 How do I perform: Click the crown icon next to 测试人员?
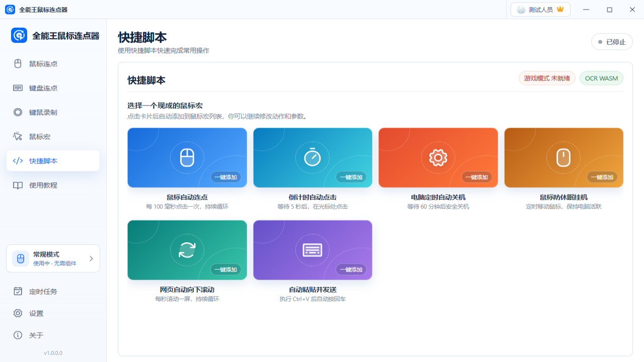click(560, 10)
